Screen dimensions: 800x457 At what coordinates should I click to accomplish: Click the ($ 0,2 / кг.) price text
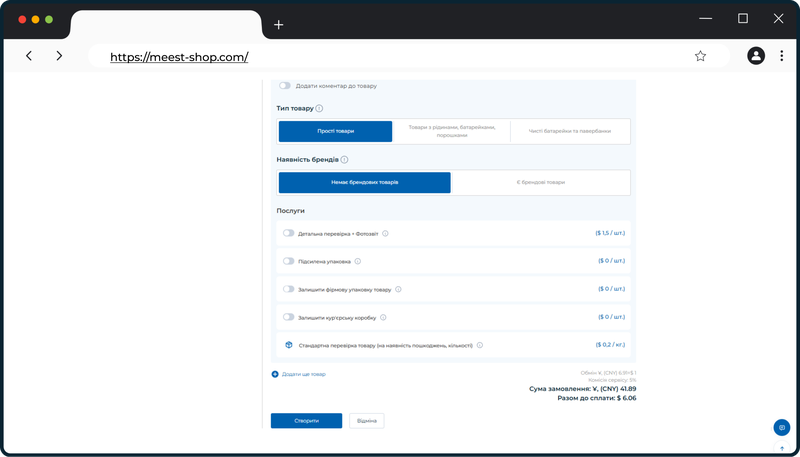[x=610, y=345]
